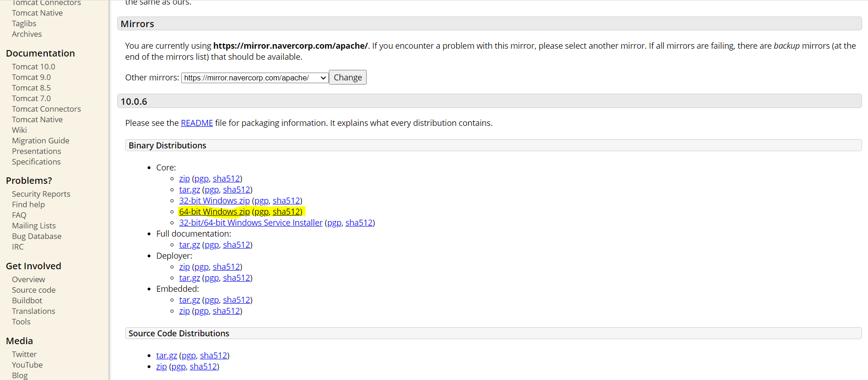Image resolution: width=868 pixels, height=380 pixels.
Task: Open Mailing Lists
Action: coord(34,226)
